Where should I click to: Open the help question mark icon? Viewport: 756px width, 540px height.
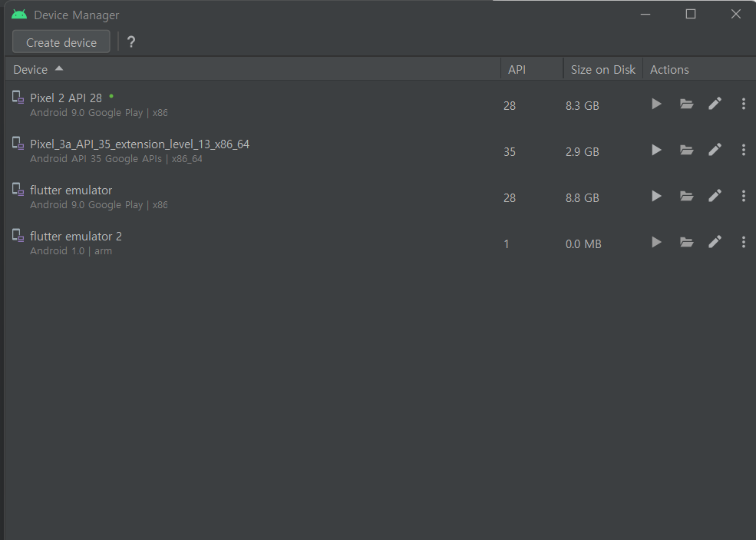coord(131,42)
